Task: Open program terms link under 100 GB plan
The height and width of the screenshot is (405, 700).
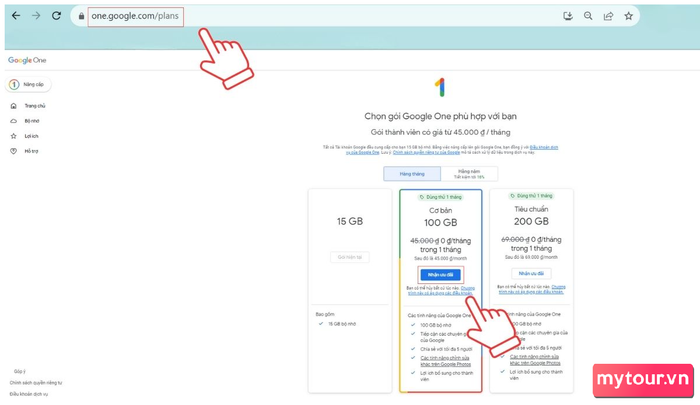Action: tap(442, 291)
